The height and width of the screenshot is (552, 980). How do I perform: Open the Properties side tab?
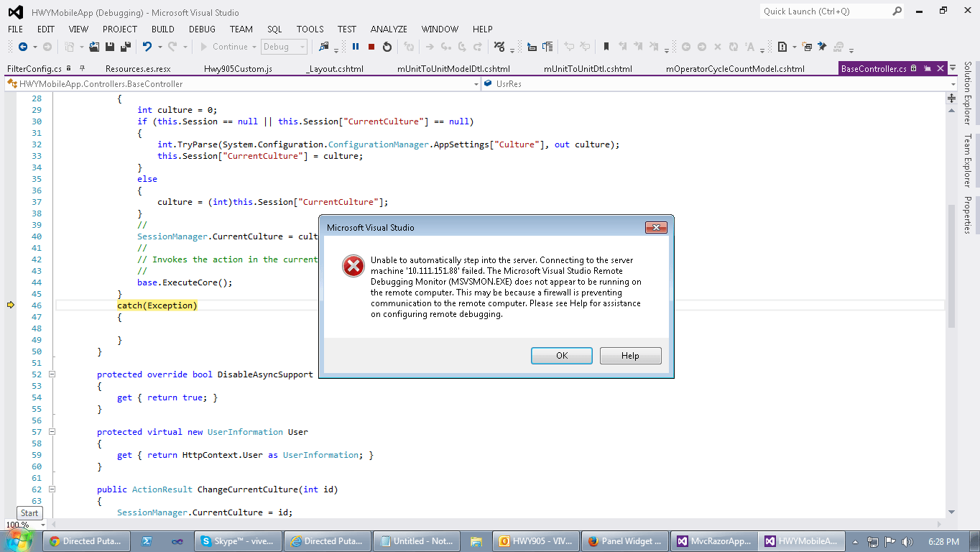click(968, 215)
